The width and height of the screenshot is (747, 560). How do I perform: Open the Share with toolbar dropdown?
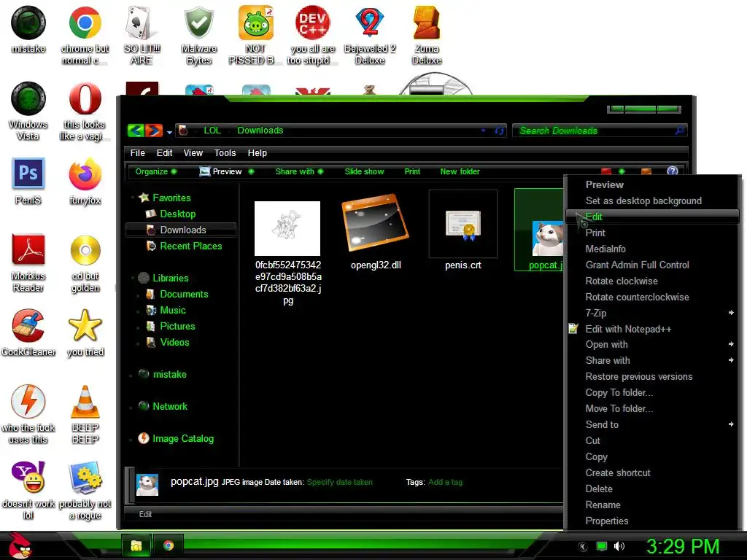click(299, 171)
